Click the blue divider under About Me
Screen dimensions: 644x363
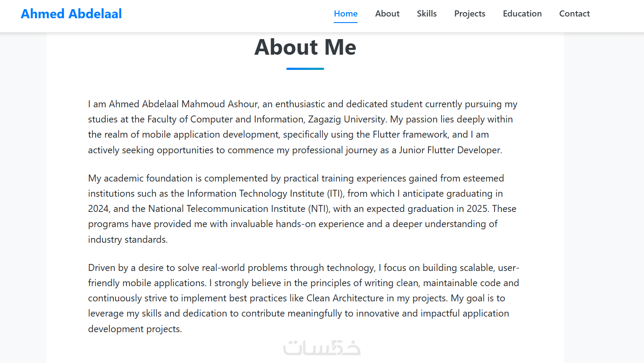click(305, 69)
